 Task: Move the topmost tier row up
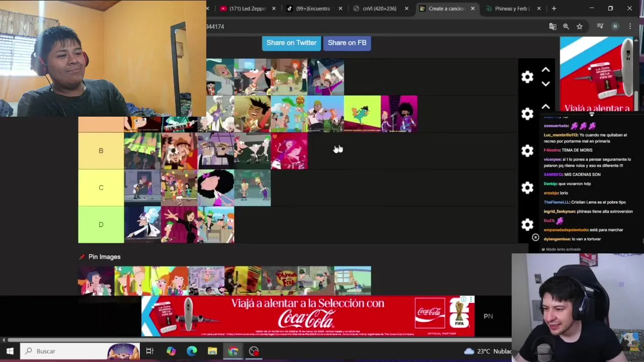tap(546, 70)
